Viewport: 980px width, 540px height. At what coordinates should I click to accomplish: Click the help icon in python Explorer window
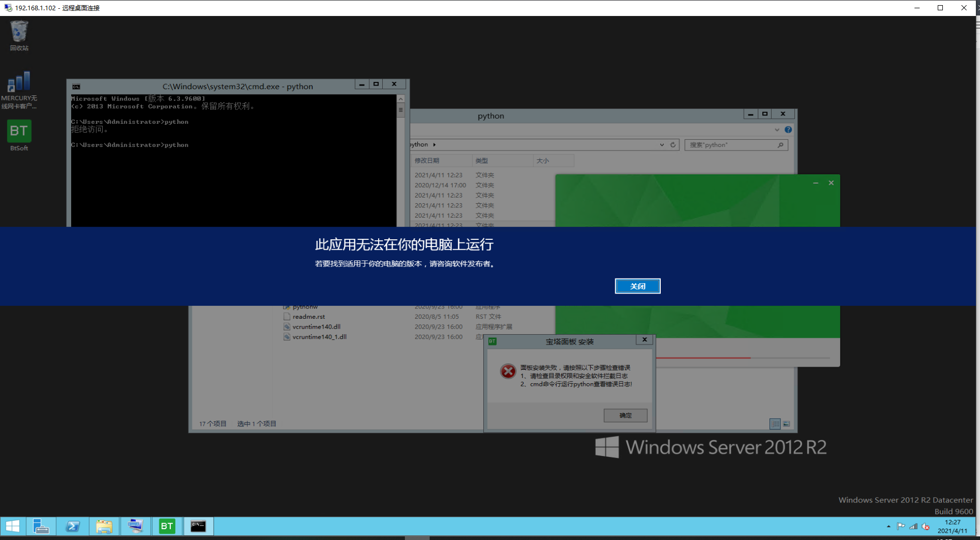788,130
